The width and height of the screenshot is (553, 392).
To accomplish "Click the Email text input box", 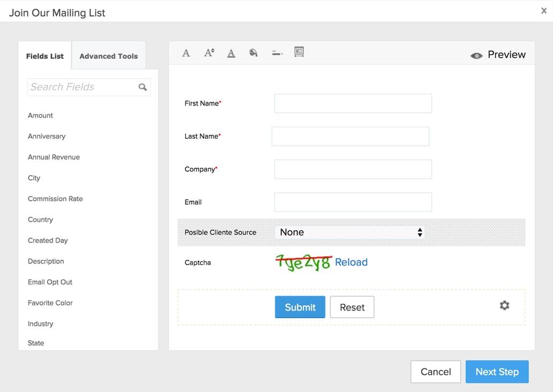I will [x=353, y=202].
